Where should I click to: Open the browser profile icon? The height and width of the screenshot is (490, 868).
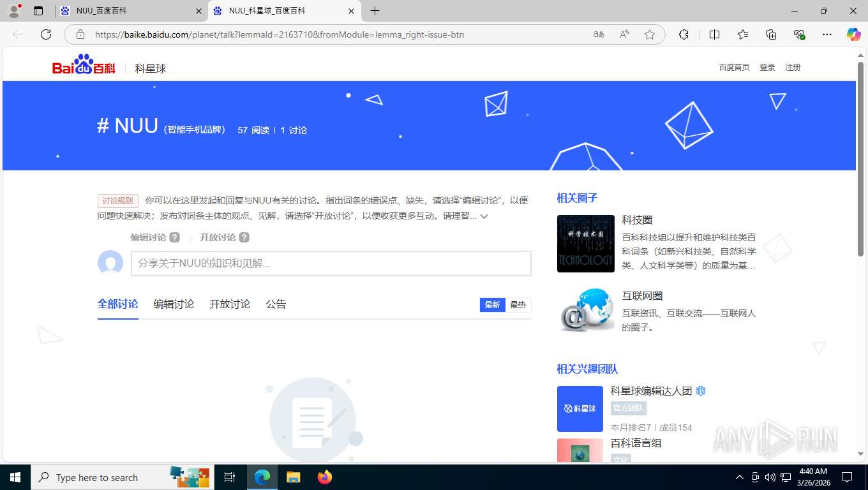tap(13, 11)
